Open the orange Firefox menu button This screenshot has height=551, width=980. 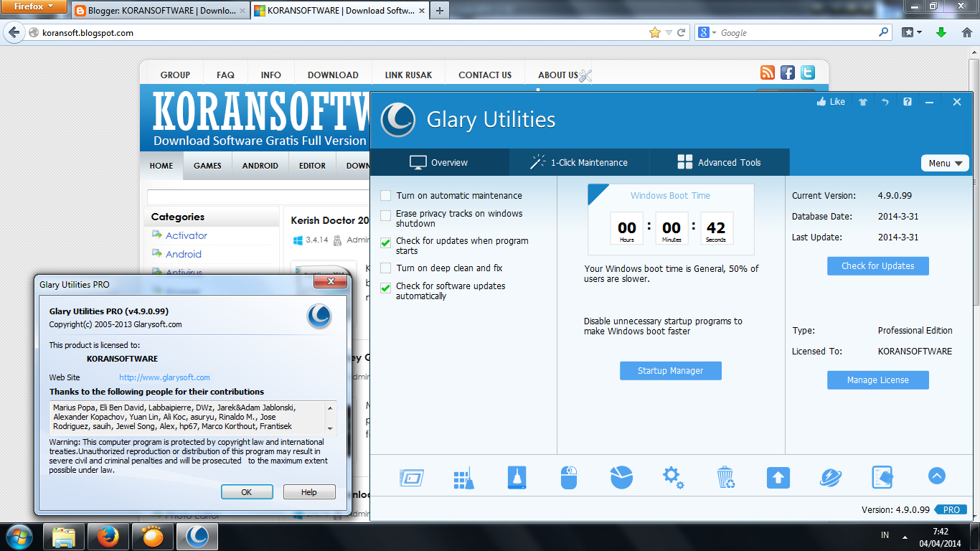point(34,7)
